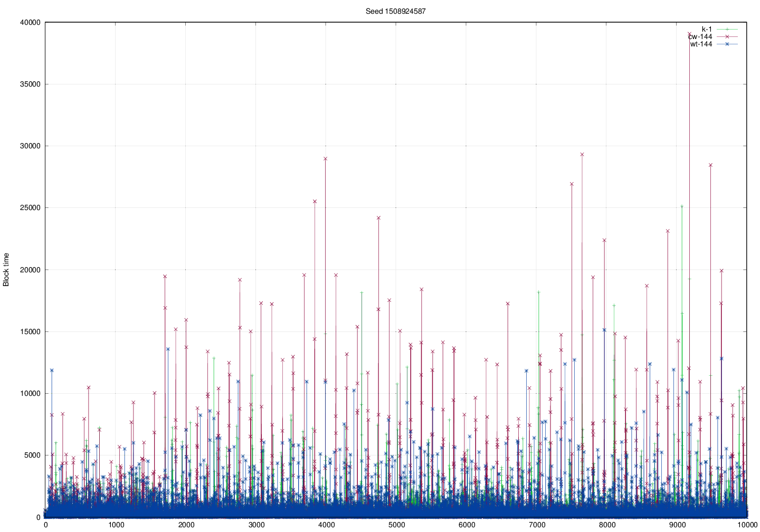The width and height of the screenshot is (760, 532).
Task: Click y-axis tick label 30000
Action: tap(30, 146)
